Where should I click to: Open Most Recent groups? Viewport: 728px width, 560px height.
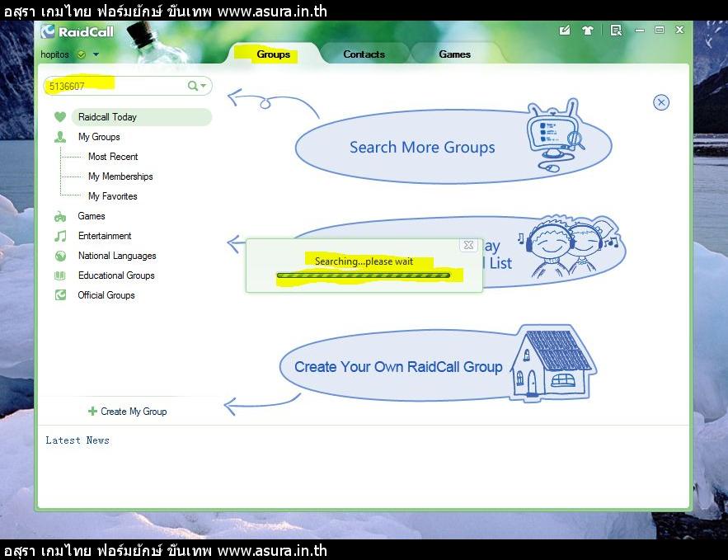tap(113, 157)
